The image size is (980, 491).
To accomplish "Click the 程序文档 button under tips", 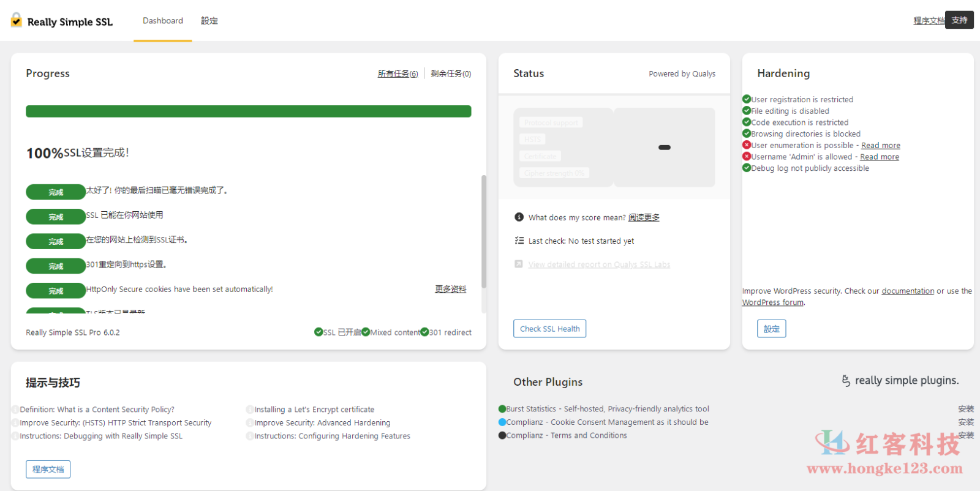I will point(48,470).
